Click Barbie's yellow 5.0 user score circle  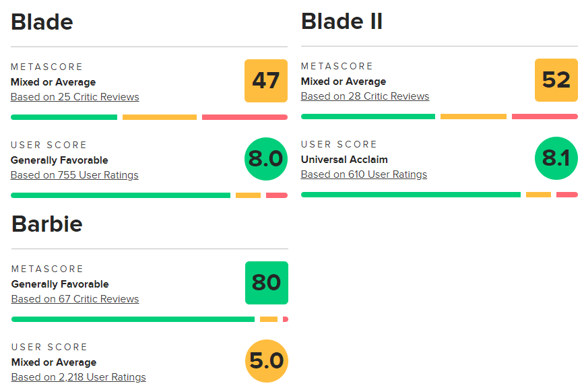tap(267, 361)
